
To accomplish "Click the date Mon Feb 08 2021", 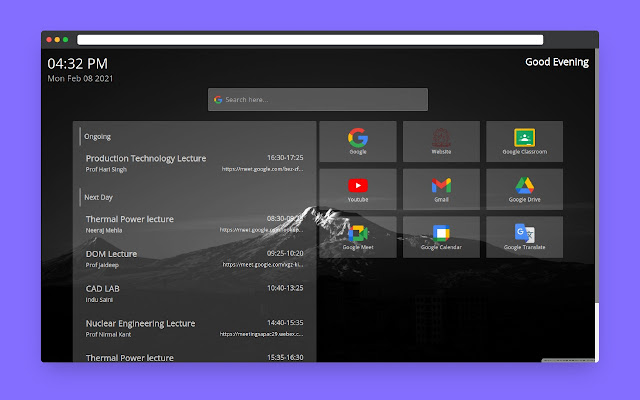I will click(80, 78).
